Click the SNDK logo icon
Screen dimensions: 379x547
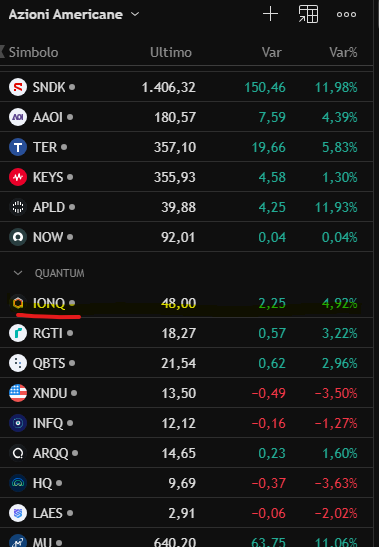click(18, 87)
